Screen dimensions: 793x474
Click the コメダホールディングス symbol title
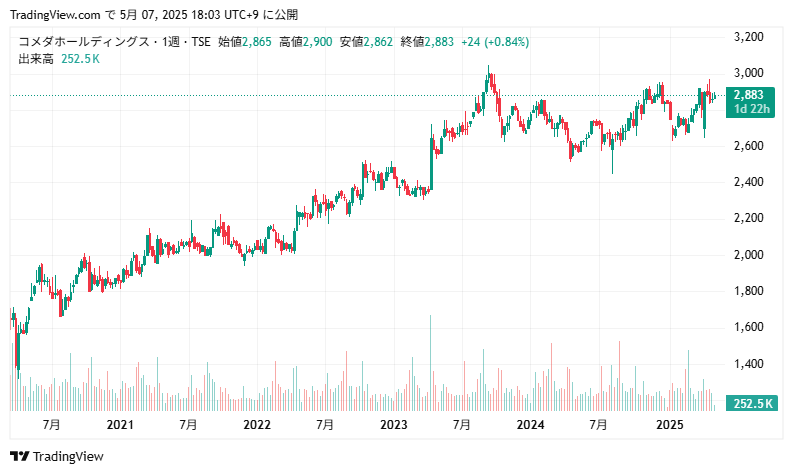click(83, 41)
